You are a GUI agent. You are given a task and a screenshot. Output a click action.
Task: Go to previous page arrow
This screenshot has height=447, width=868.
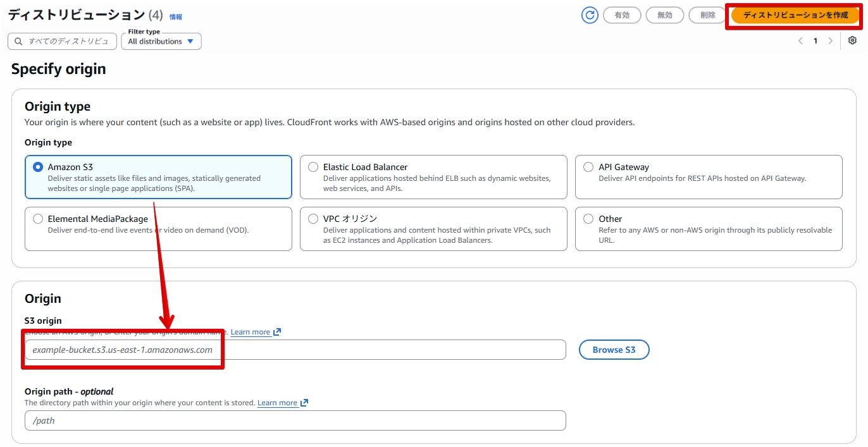(x=800, y=41)
